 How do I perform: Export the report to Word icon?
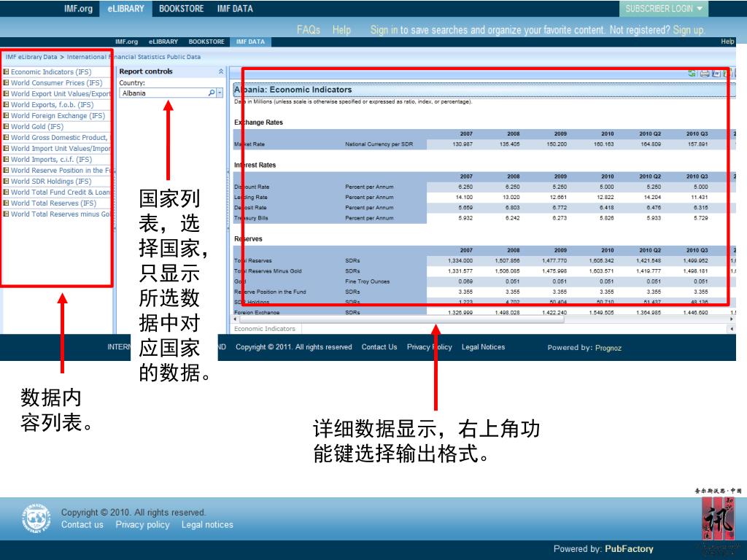click(x=716, y=74)
